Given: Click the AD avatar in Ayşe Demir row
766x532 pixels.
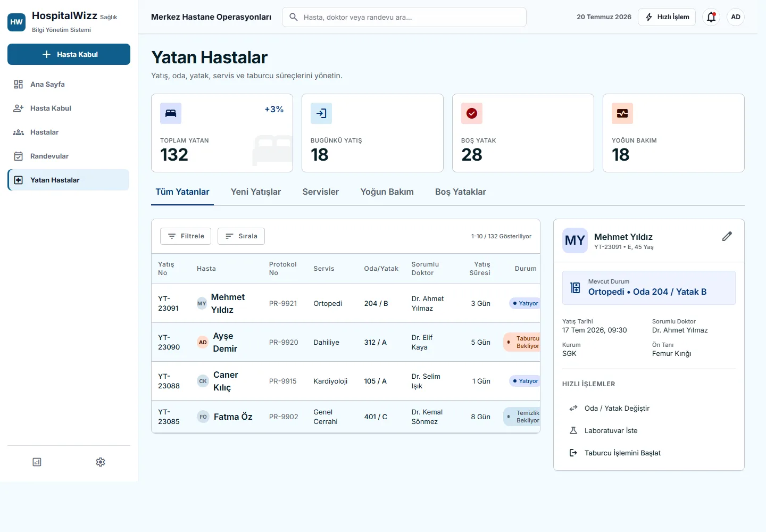Looking at the screenshot, I should (203, 342).
